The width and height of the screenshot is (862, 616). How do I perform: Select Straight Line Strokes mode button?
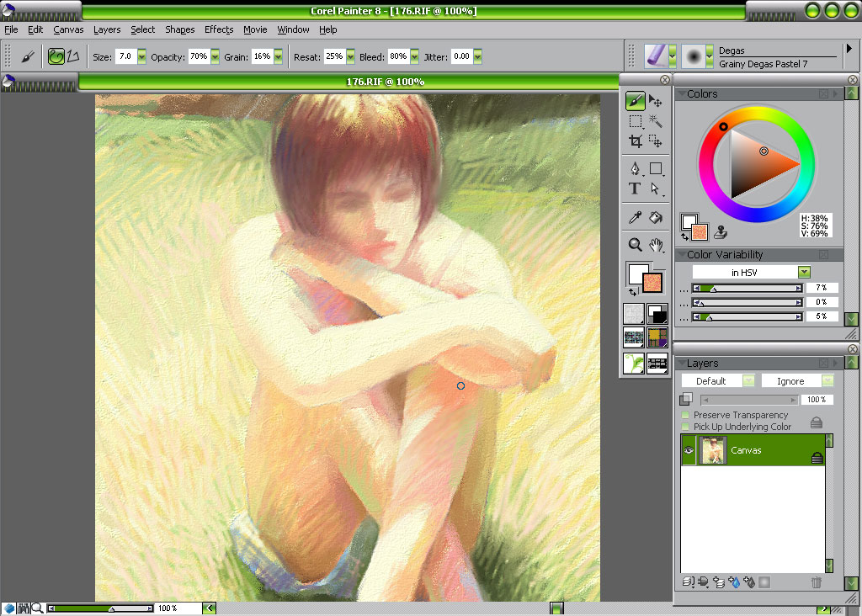[x=73, y=56]
